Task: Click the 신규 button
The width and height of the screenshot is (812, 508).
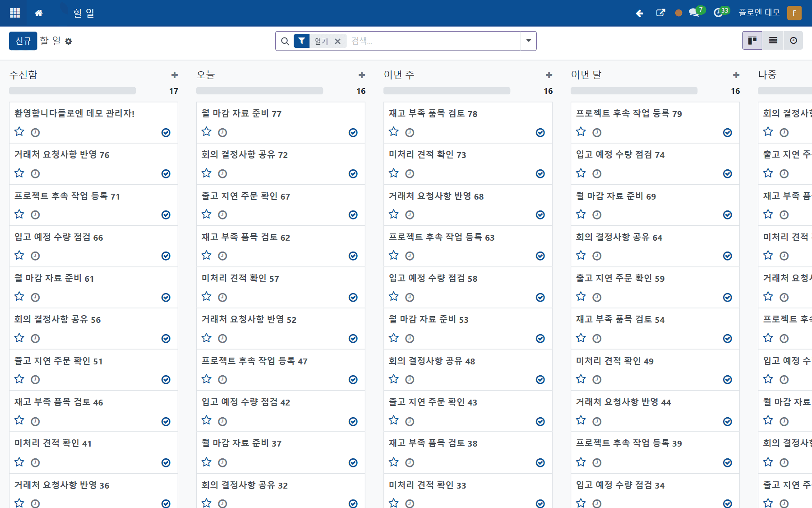Action: tap(23, 41)
